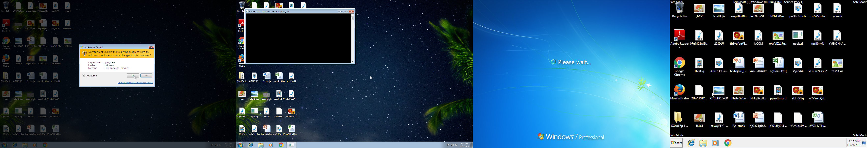Select the oAVViZe17g image file
This screenshot has height=148, width=868.
point(778,38)
